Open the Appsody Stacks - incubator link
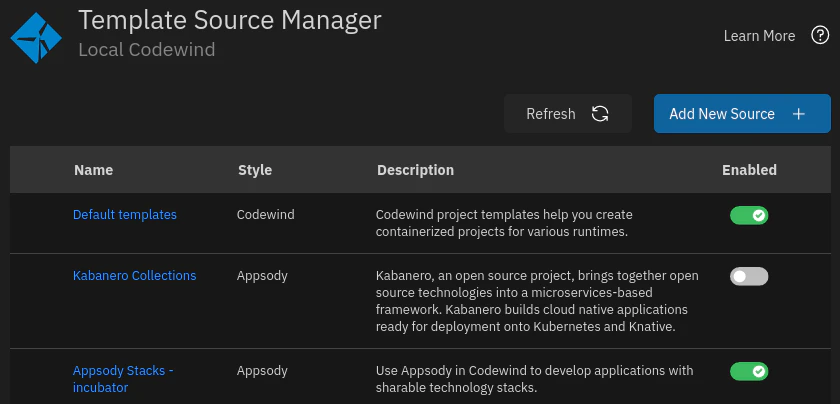 point(123,379)
